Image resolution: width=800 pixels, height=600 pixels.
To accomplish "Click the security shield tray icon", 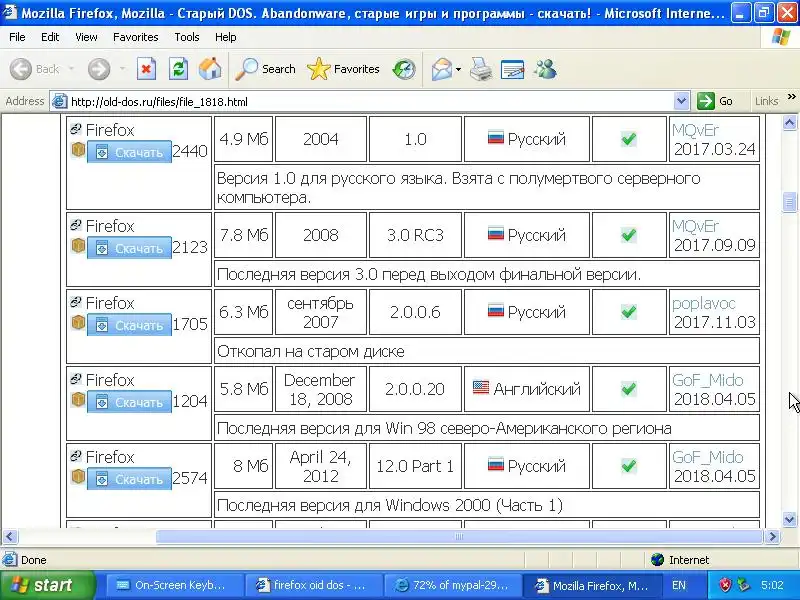I will pos(725,585).
